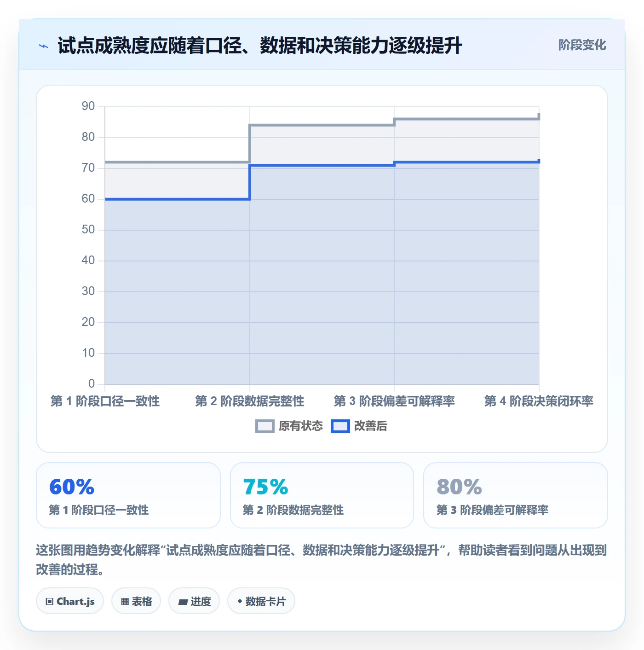Click the description paragraph starting 这张图用趋势变化
Screen dimensions: 644x650
click(x=322, y=560)
